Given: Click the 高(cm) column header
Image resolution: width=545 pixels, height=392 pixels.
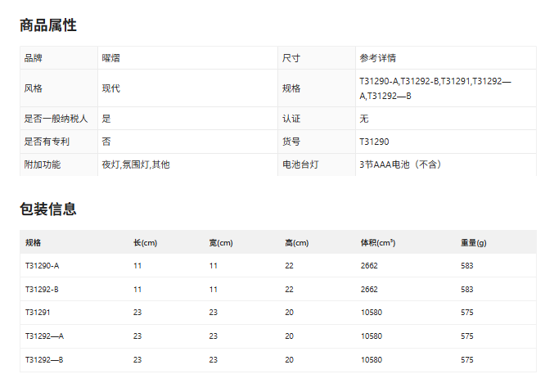Looking at the screenshot, I should tap(296, 243).
